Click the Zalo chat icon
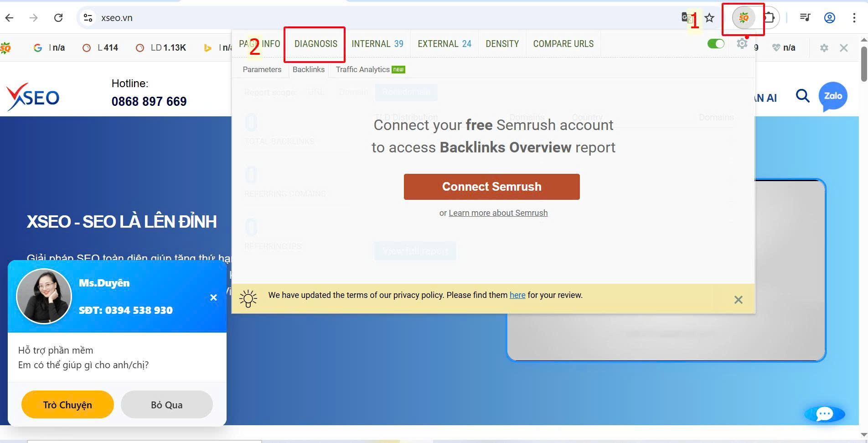 (x=833, y=96)
